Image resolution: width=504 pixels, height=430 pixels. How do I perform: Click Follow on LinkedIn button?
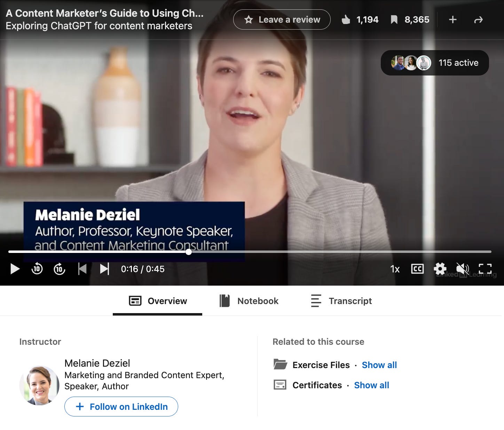click(x=121, y=406)
